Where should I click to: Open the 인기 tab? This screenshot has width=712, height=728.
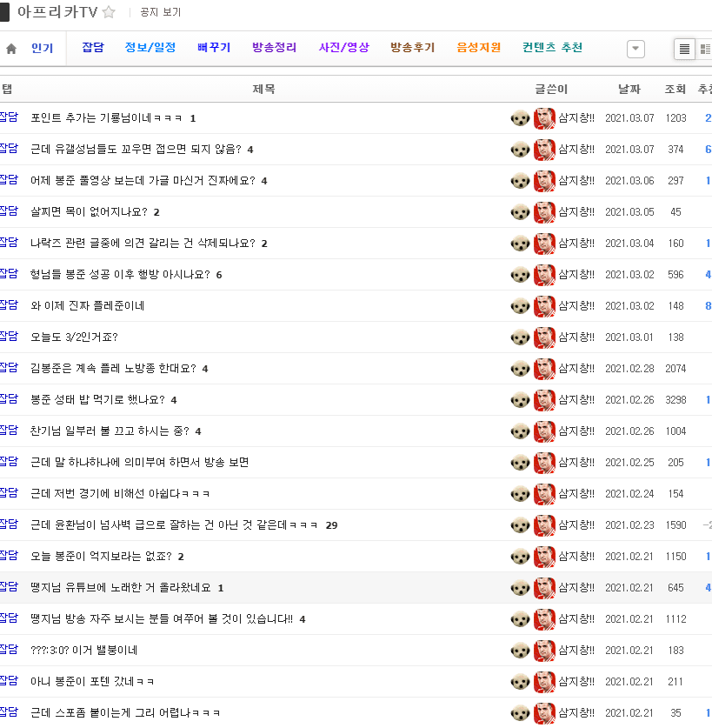[x=43, y=49]
